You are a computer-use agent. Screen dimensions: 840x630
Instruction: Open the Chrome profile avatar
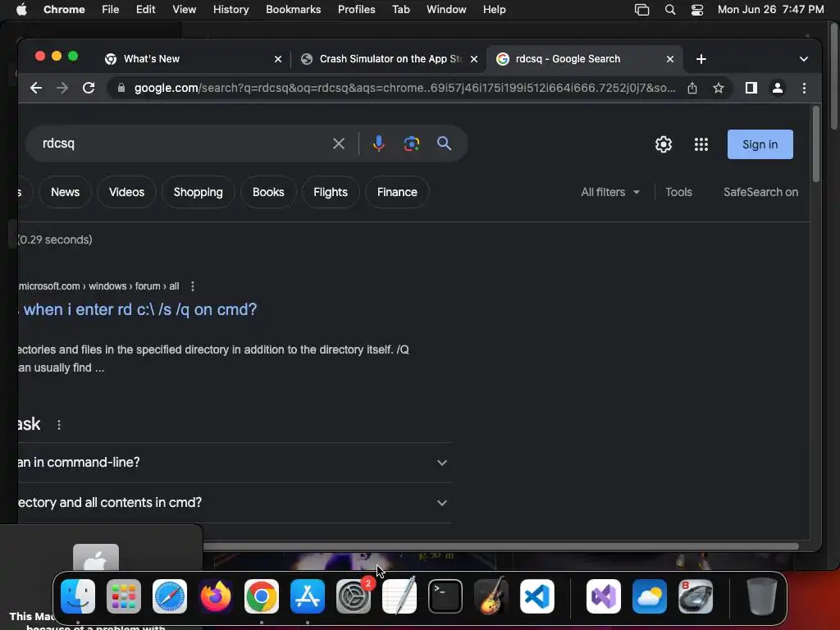pos(778,88)
